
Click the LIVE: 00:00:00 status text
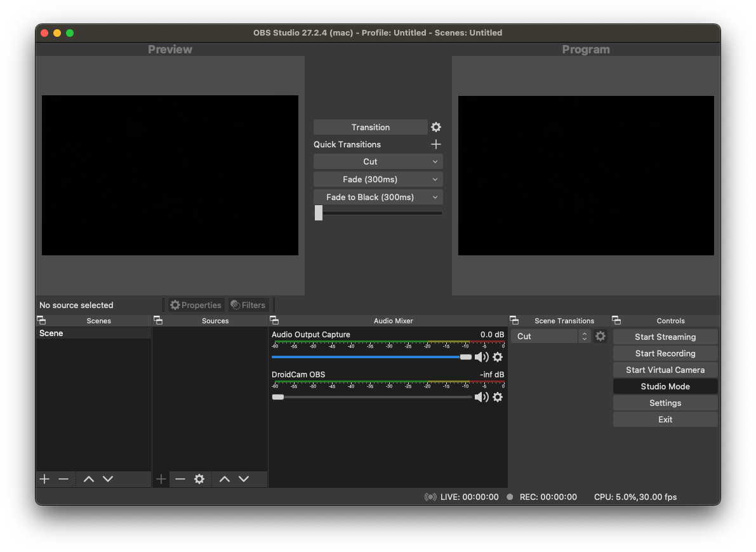click(469, 497)
